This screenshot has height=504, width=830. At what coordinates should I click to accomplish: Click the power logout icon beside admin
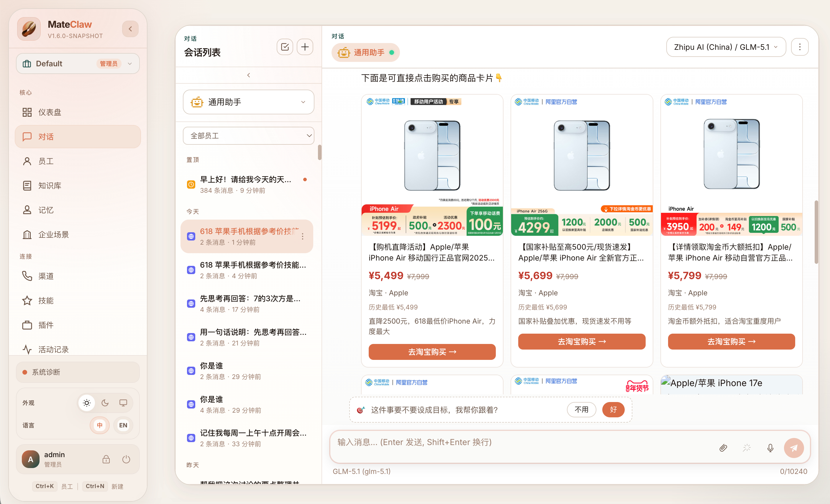pyautogui.click(x=126, y=459)
